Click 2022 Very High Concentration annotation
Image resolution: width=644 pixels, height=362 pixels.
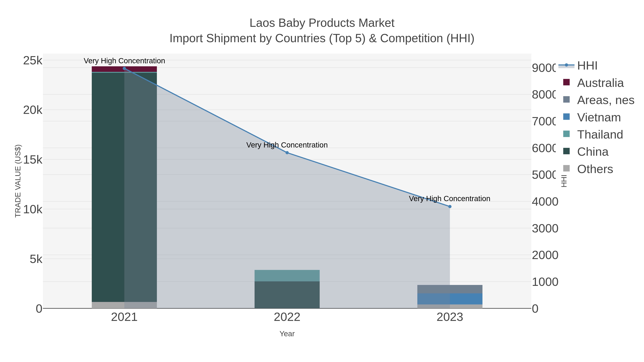pyautogui.click(x=287, y=145)
